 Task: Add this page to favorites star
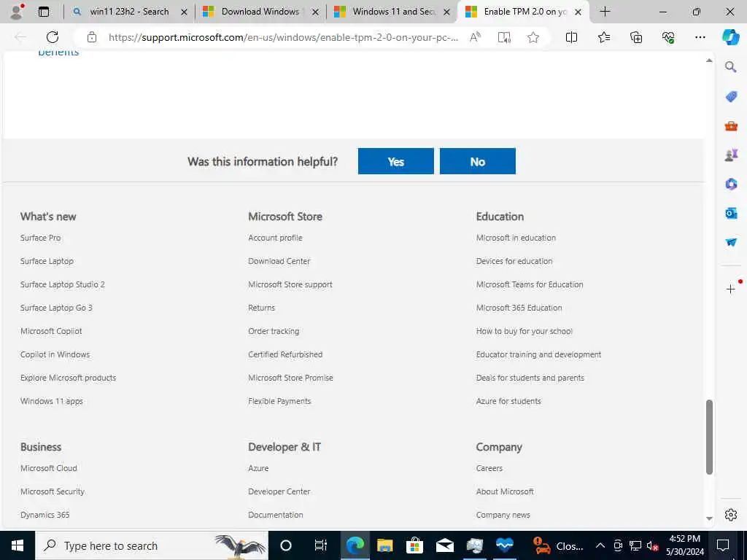coord(533,37)
